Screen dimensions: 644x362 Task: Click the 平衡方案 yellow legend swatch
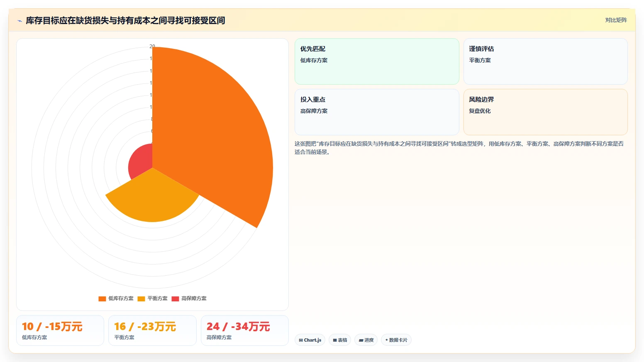pos(141,299)
